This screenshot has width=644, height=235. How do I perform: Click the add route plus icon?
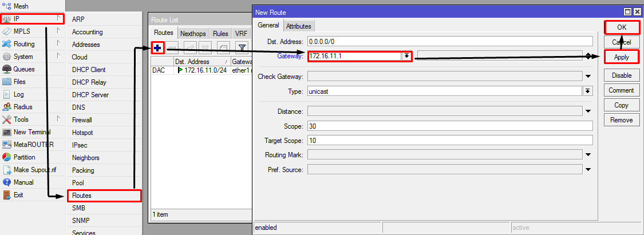(158, 48)
